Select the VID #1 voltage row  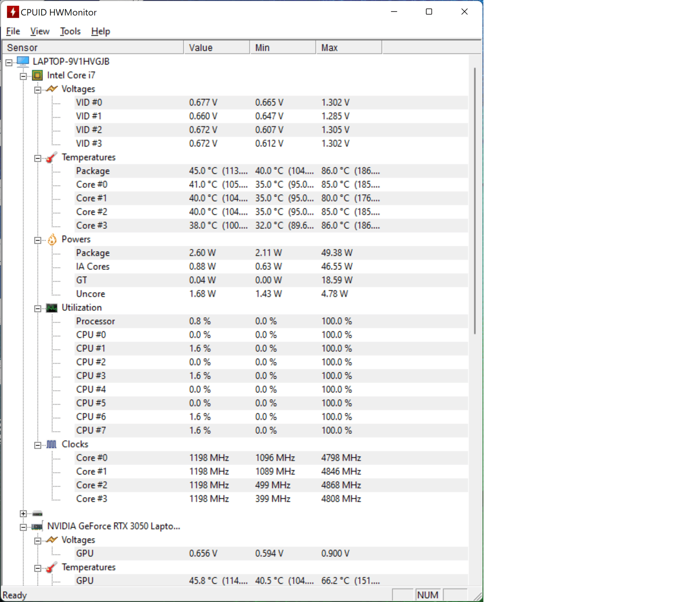pyautogui.click(x=271, y=116)
